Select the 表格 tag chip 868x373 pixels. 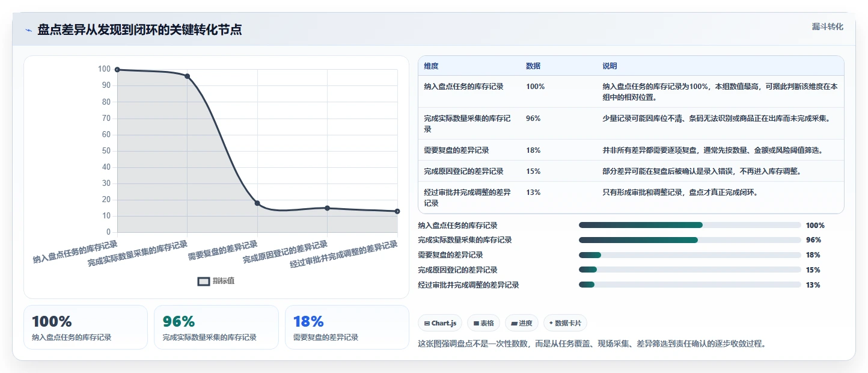pos(483,323)
